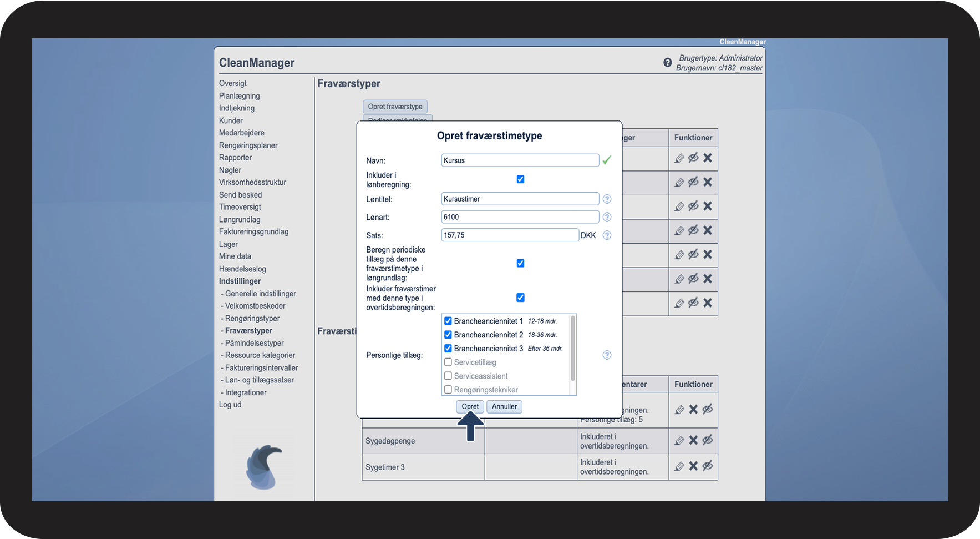This screenshot has height=539, width=980.
Task: Navigate to Rengøringsplaner
Action: [248, 145]
